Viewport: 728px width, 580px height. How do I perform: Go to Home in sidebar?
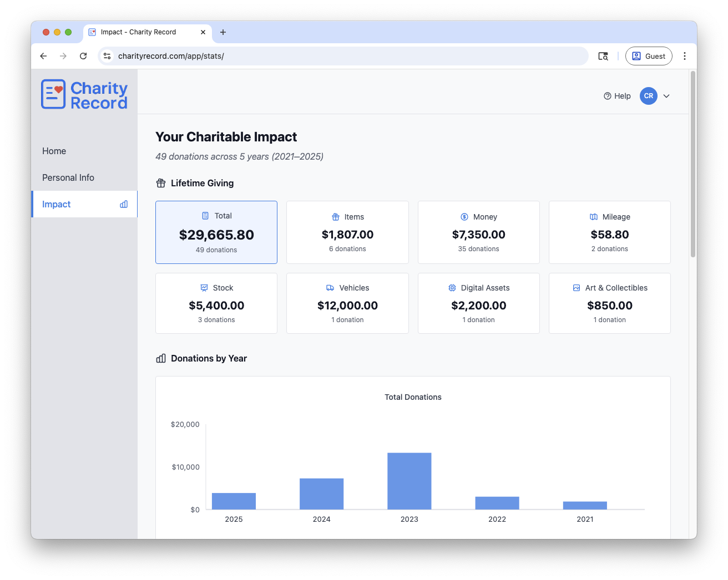pyautogui.click(x=54, y=151)
